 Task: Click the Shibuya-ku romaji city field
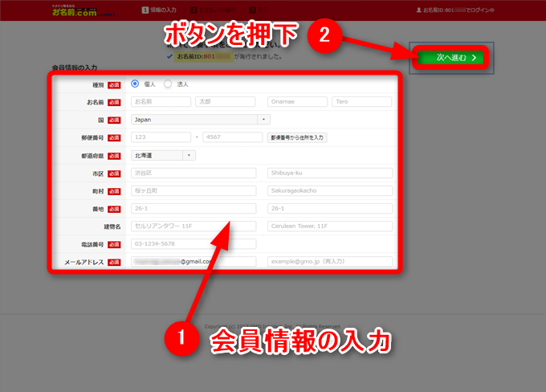click(330, 174)
